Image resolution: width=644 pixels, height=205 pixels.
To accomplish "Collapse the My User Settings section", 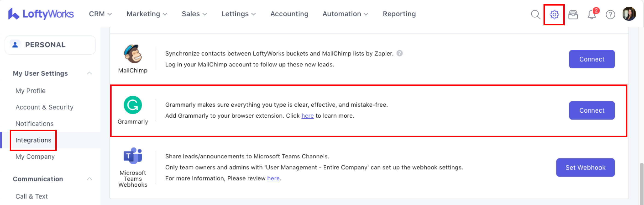I will (89, 73).
